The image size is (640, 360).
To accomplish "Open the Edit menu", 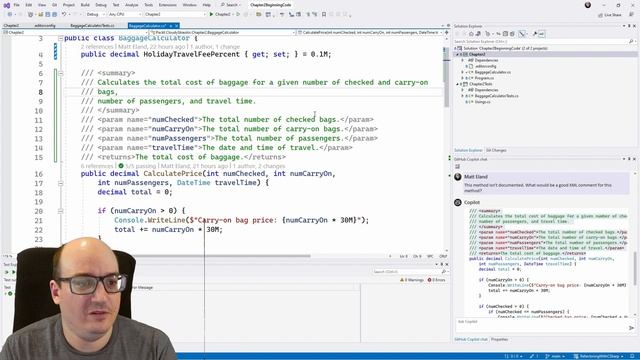I will click(29, 5).
